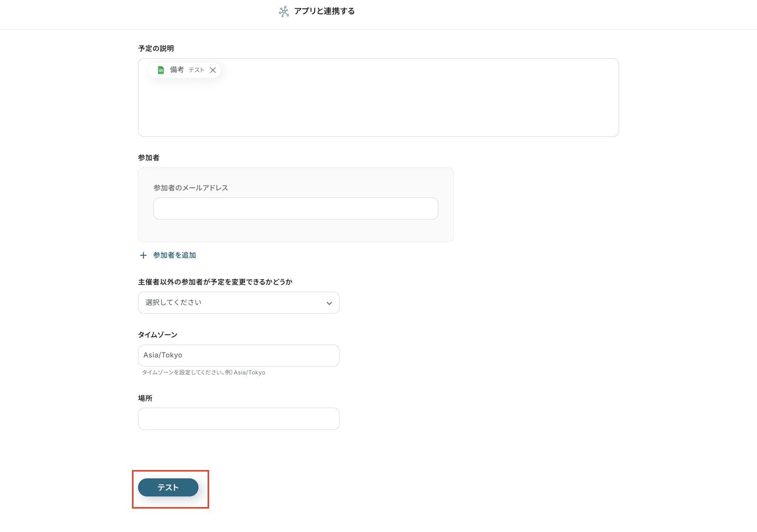Image resolution: width=757 pixels, height=532 pixels.
Task: Click the 予定の説明 field label
Action: pos(156,49)
